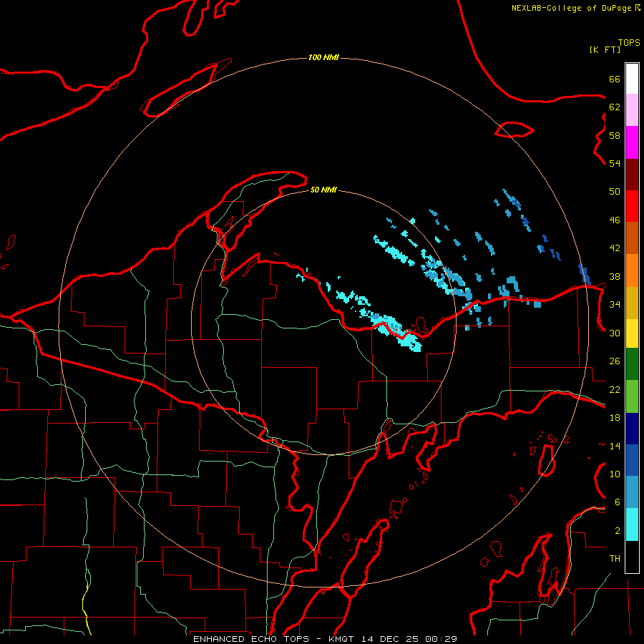Screen dimensions: 644x644
Task: Click the cyan 2-6 kft color band
Action: (632, 525)
